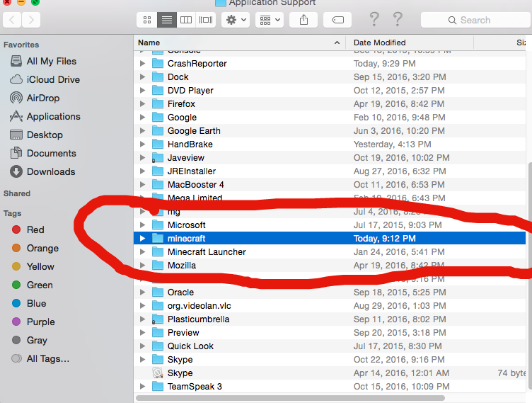This screenshot has width=532, height=403.
Task: Click the horizontal scrollbar at the bottom
Action: click(x=291, y=397)
